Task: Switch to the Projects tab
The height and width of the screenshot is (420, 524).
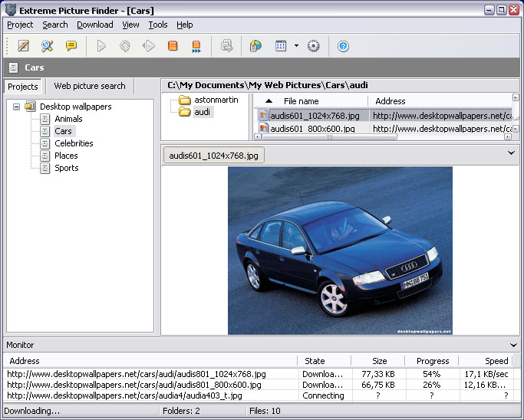Action: coord(23,87)
